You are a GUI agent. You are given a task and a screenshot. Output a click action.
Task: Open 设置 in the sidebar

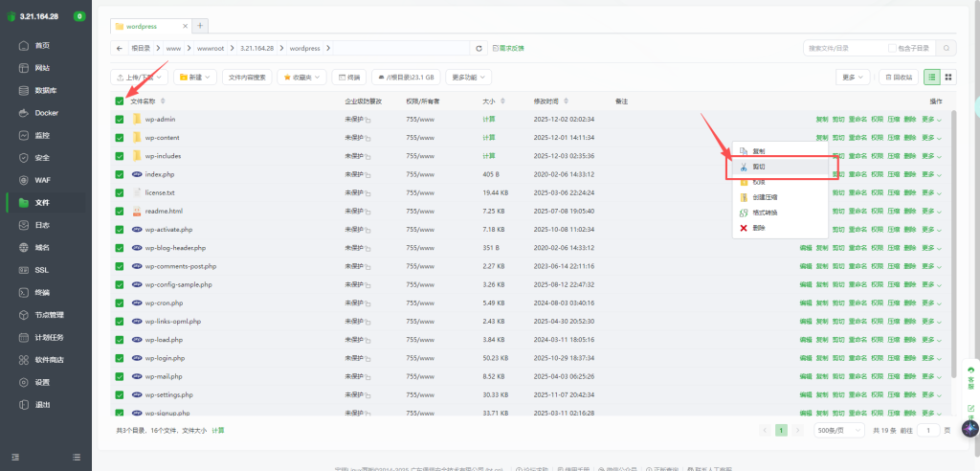click(x=42, y=382)
